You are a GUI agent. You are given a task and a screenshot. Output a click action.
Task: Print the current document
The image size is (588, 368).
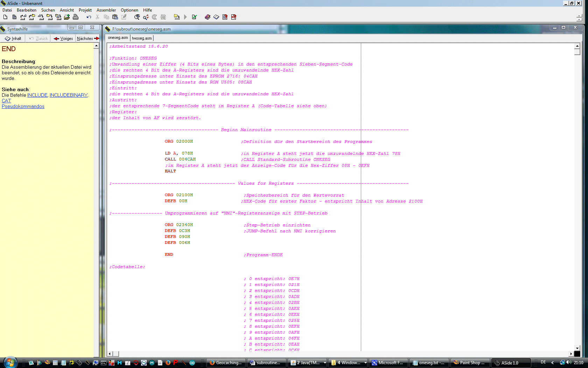point(76,17)
